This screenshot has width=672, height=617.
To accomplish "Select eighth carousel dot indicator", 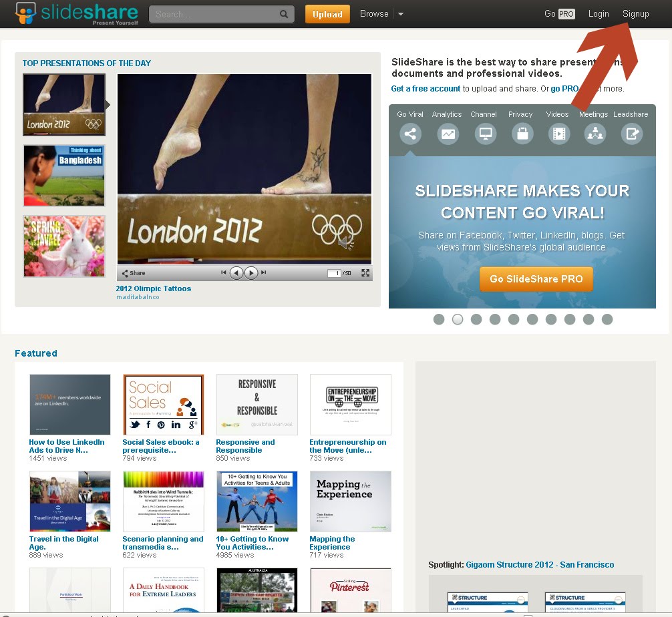I will [x=570, y=319].
